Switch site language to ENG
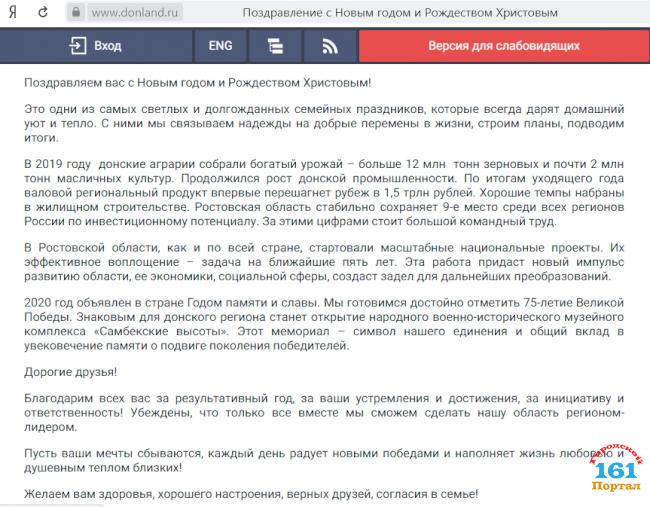The width and height of the screenshot is (650, 507). [220, 46]
